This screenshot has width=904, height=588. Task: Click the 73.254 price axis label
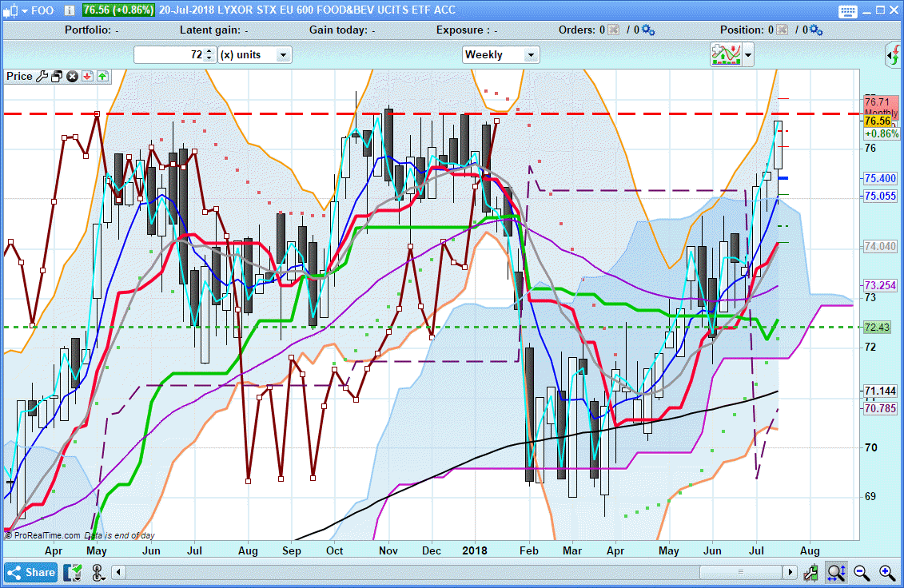(x=880, y=285)
